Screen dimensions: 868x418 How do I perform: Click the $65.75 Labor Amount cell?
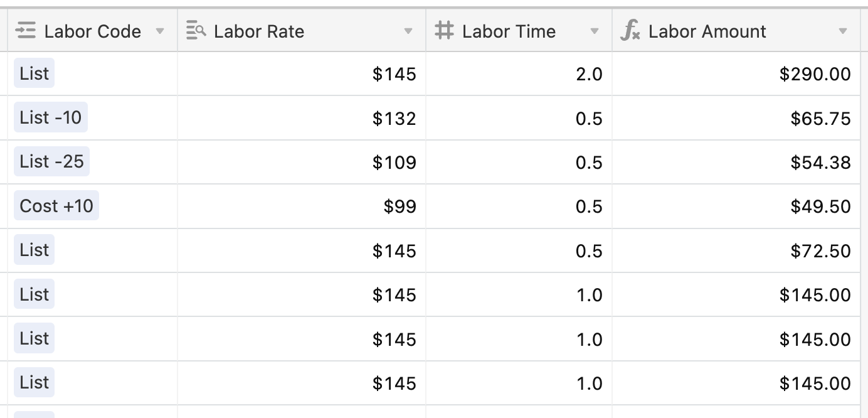click(x=736, y=118)
